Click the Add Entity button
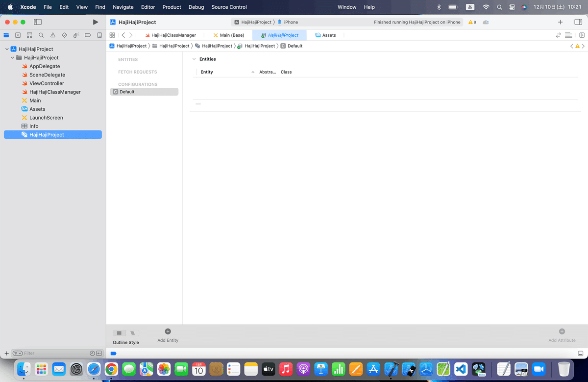Image resolution: width=588 pixels, height=382 pixels. point(168,335)
